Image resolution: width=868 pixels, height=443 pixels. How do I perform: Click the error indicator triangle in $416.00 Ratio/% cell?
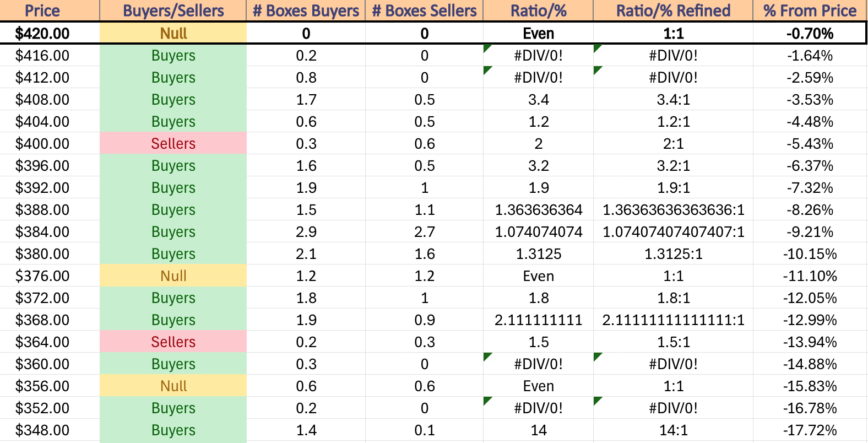pyautogui.click(x=487, y=48)
